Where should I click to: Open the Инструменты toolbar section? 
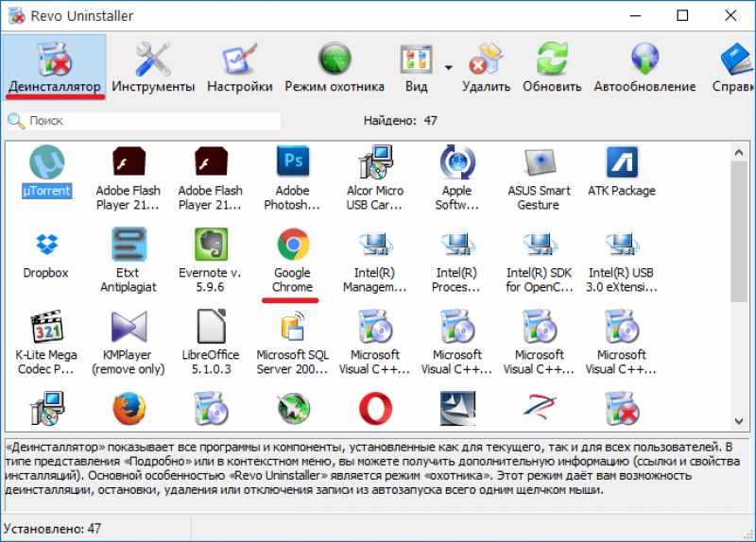point(153,67)
